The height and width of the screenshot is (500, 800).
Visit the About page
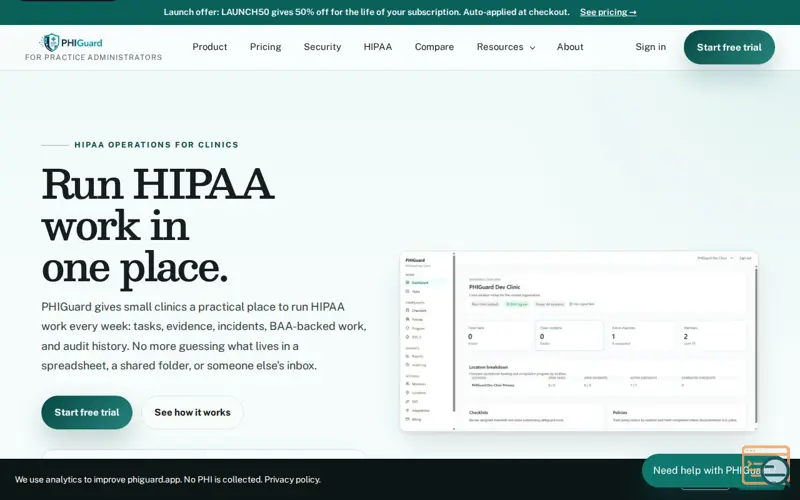(x=570, y=47)
